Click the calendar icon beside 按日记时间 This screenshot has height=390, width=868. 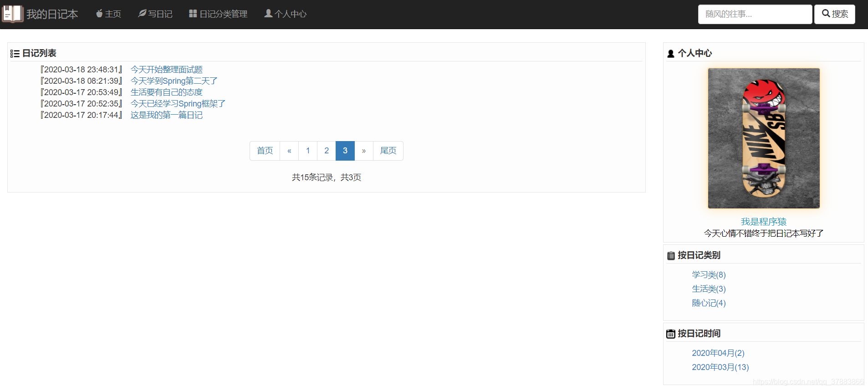click(671, 334)
